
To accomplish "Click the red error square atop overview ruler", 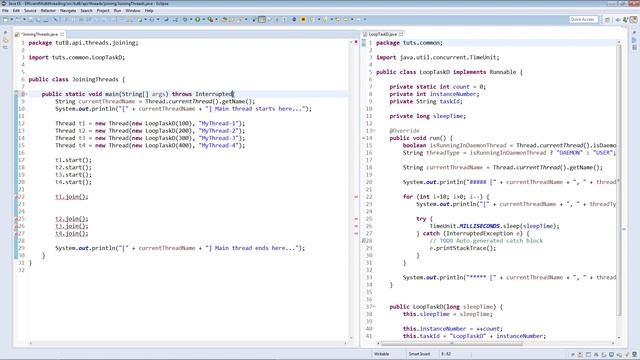I will pyautogui.click(x=356, y=42).
